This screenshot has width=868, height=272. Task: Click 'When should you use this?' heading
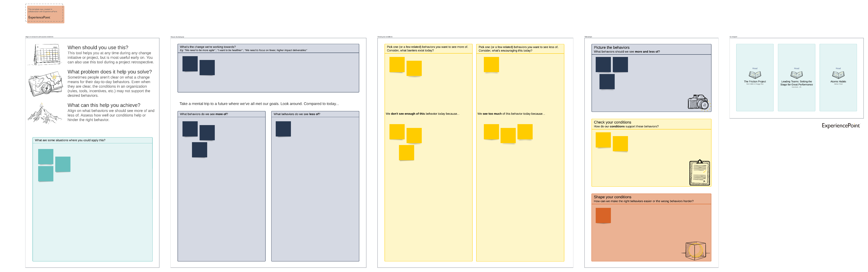click(98, 47)
